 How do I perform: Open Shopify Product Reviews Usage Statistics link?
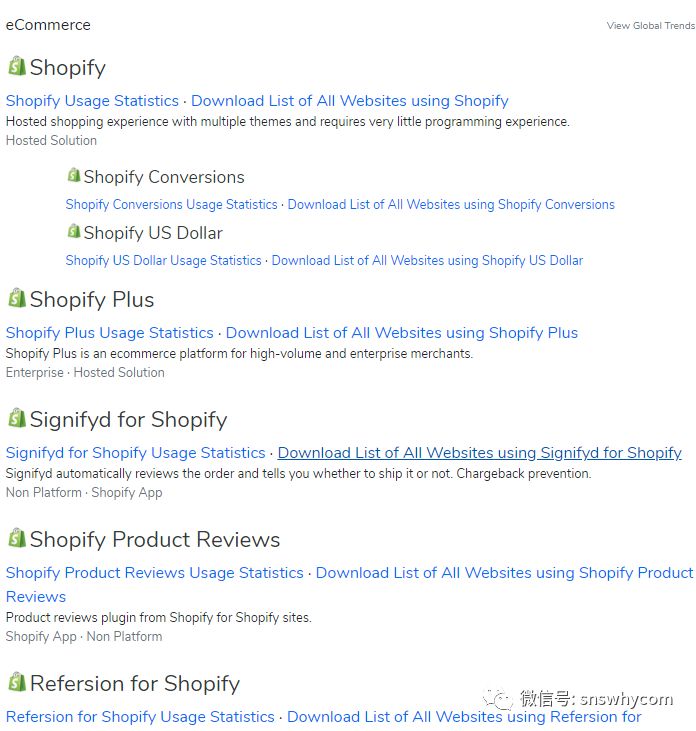pyautogui.click(x=154, y=573)
